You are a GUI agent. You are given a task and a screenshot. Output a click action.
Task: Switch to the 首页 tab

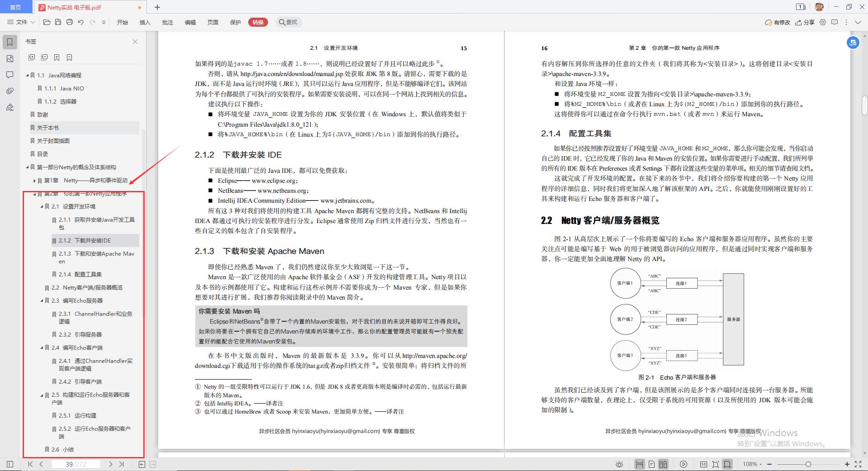tap(16, 7)
